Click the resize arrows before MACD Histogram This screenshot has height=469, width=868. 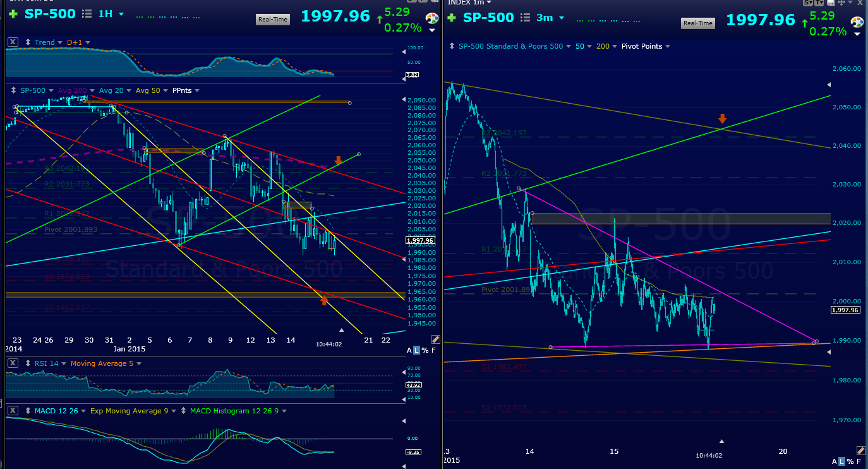[x=184, y=411]
